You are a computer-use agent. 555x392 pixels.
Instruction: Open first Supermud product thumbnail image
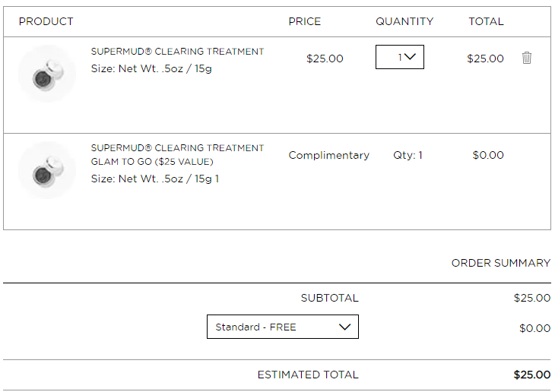(47, 74)
